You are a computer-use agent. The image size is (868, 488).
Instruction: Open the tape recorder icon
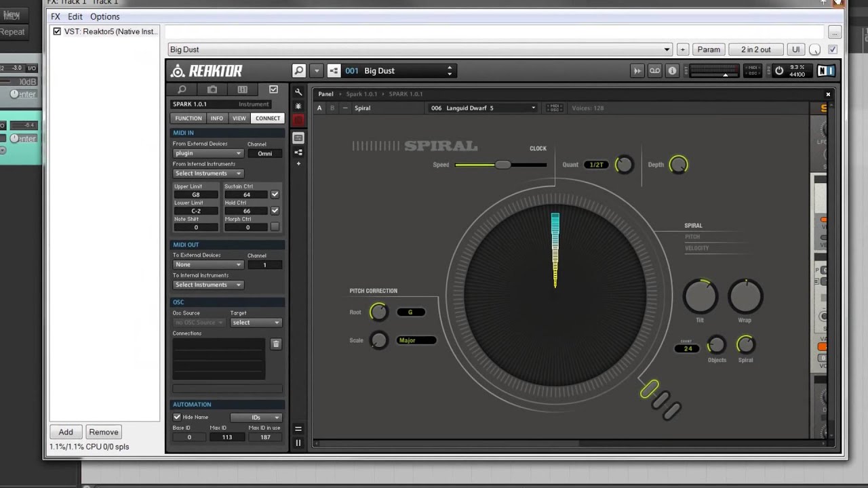654,70
